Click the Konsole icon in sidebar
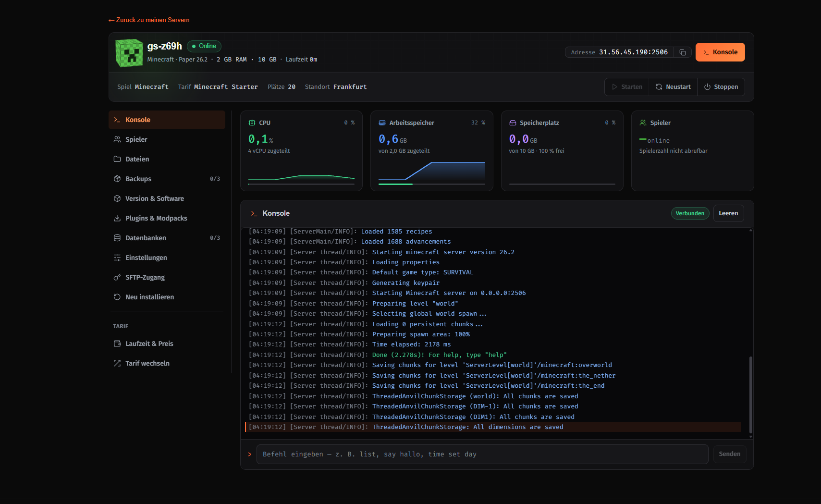Image resolution: width=821 pixels, height=504 pixels. [117, 120]
